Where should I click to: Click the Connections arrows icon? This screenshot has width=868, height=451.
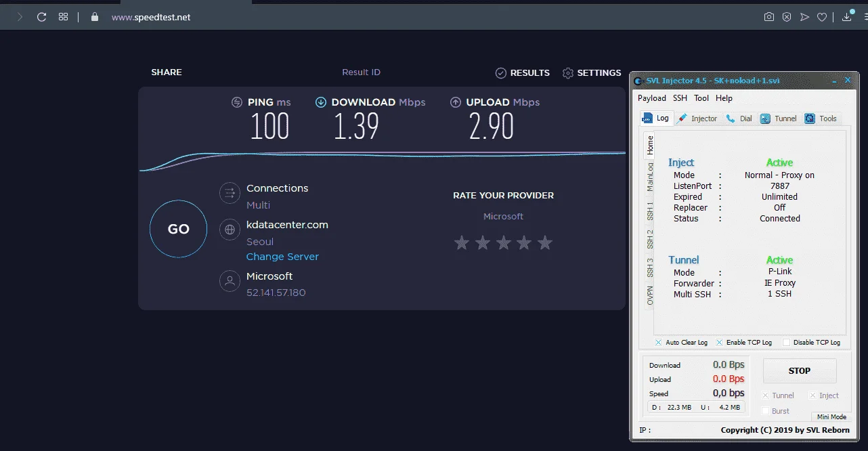pyautogui.click(x=230, y=192)
